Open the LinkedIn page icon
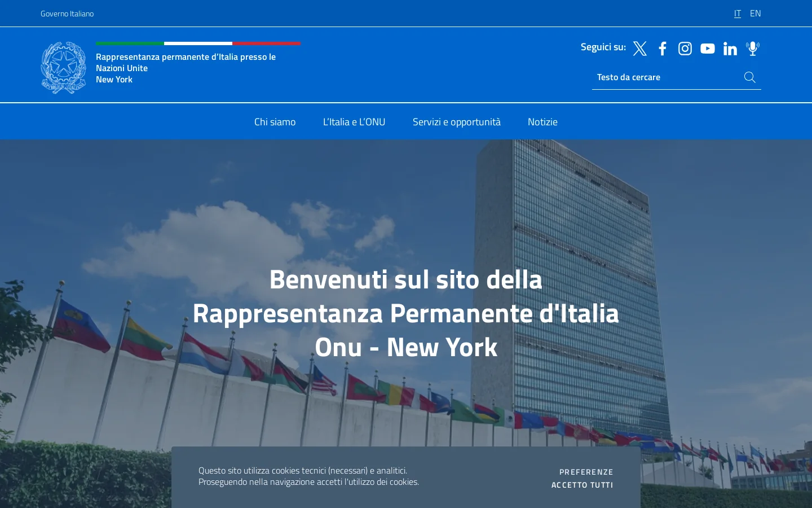 click(730, 49)
